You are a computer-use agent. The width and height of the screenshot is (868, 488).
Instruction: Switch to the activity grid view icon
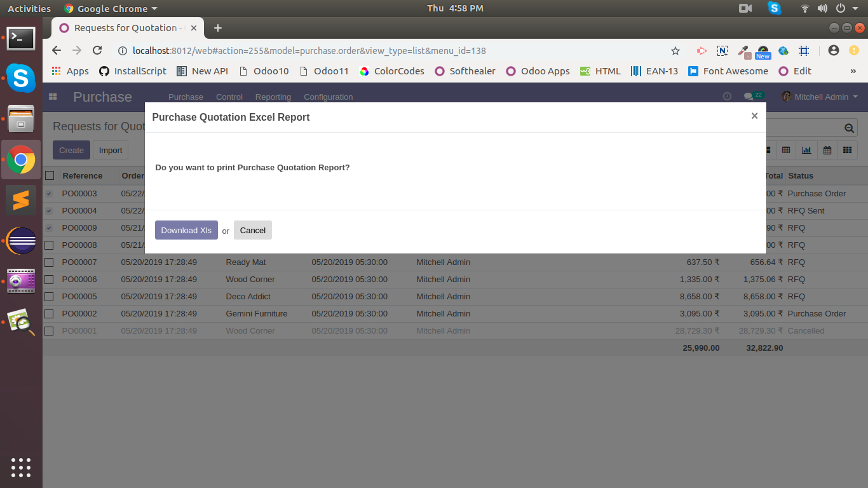point(847,150)
